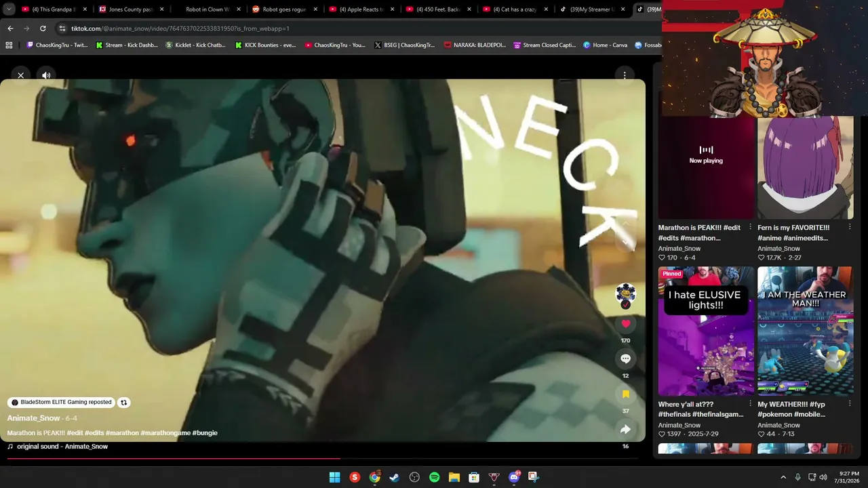This screenshot has height=488, width=868.
Task: Open Stream - Kick Dashboard bookmark
Action: [127, 45]
